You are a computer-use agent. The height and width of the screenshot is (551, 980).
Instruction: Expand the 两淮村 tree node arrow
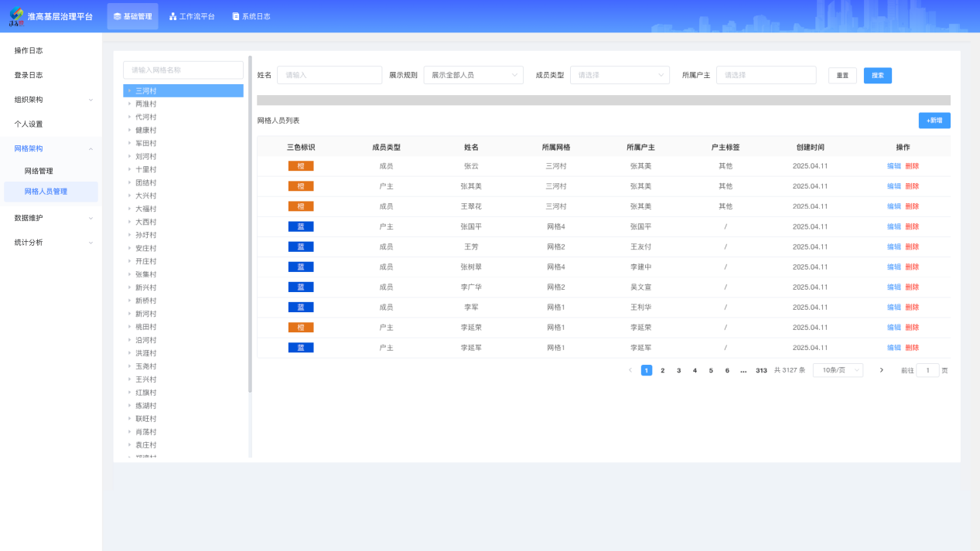[x=130, y=104]
